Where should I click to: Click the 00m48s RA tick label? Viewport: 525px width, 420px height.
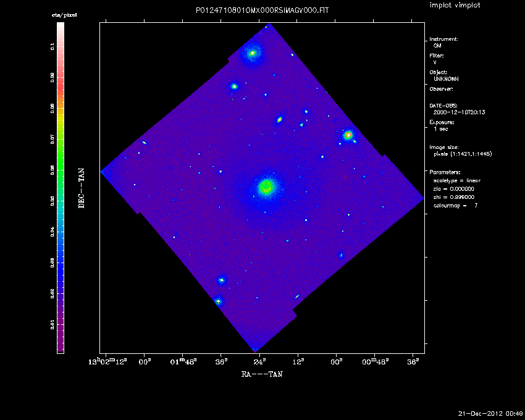pos(376,362)
